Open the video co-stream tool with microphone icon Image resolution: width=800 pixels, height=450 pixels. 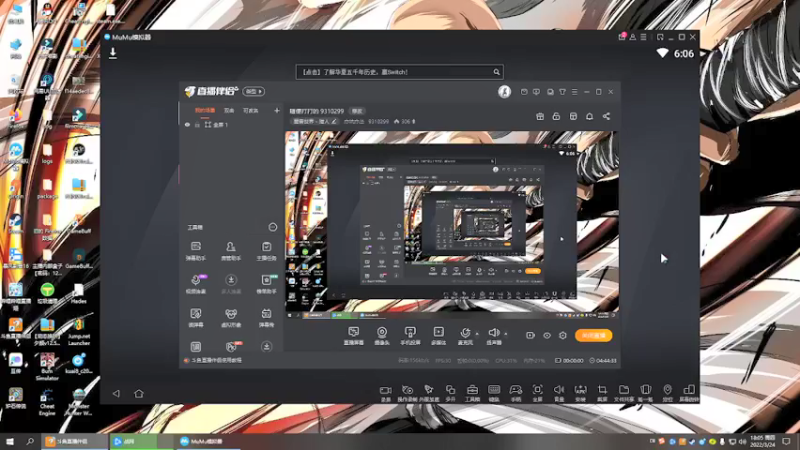195,285
